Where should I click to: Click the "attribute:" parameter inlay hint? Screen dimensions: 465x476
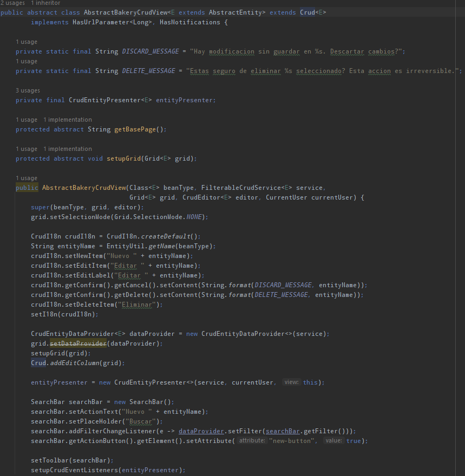(252, 441)
